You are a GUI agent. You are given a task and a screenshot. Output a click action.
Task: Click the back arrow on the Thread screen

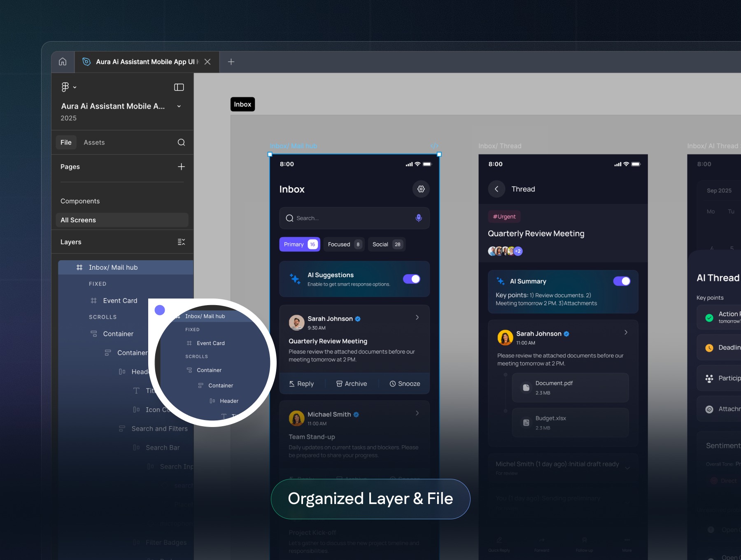(x=496, y=189)
